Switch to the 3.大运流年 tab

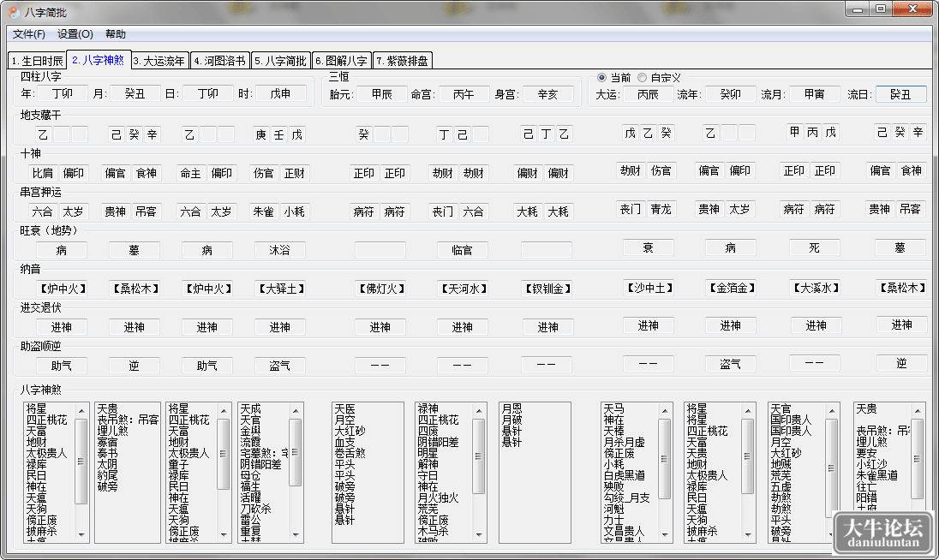coord(159,61)
